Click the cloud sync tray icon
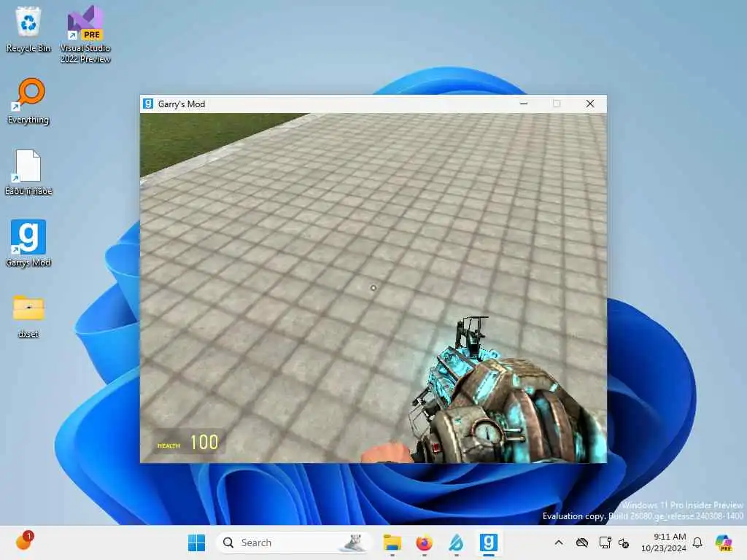This screenshot has width=747, height=560. [581, 542]
